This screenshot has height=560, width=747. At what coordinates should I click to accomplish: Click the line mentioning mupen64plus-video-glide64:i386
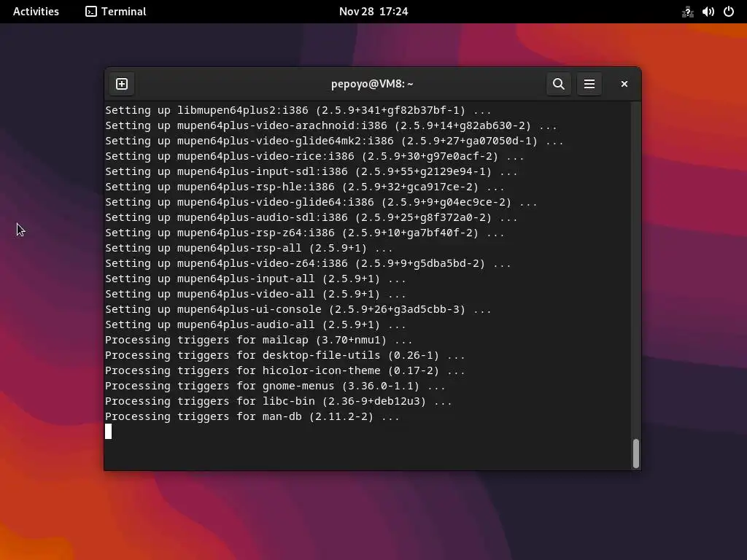pyautogui.click(x=321, y=202)
